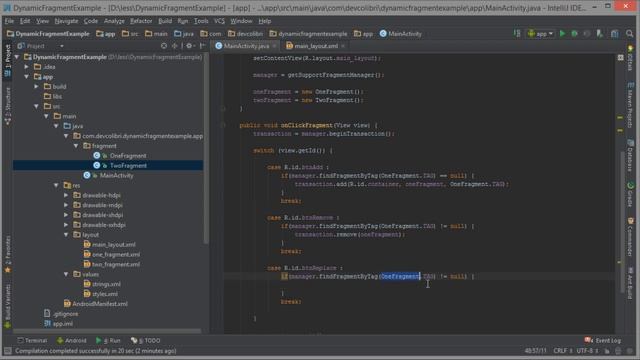Viewport: 640px width, 360px height.
Task: Open the Refactor menu
Action: pyautogui.click(x=141, y=21)
